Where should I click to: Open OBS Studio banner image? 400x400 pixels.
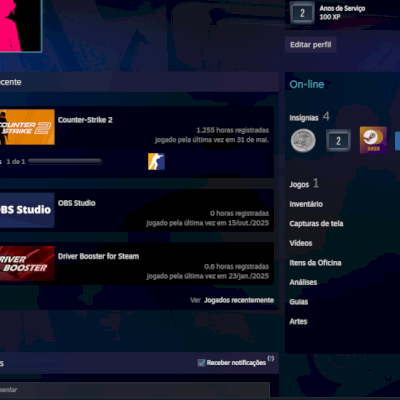27,210
